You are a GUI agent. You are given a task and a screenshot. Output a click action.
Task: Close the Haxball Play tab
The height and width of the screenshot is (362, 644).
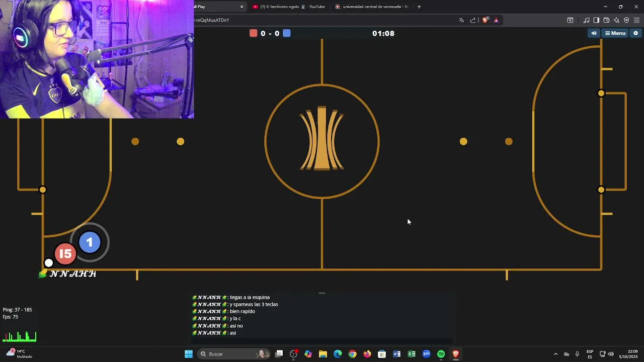(242, 7)
